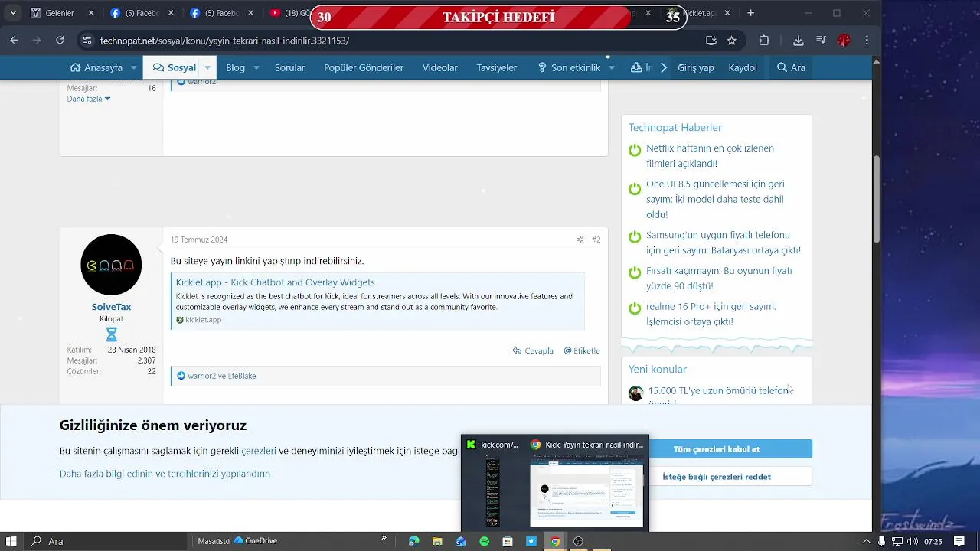Open the Chrome extensions puzzle icon
980x551 pixels.
764,41
